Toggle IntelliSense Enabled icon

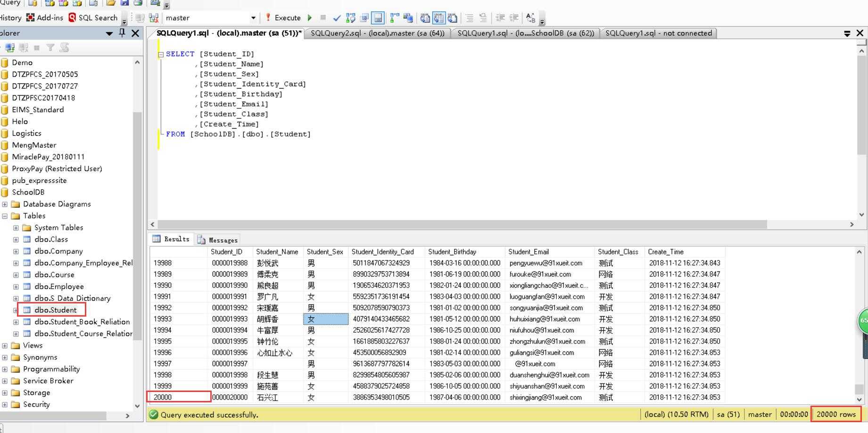click(x=378, y=18)
